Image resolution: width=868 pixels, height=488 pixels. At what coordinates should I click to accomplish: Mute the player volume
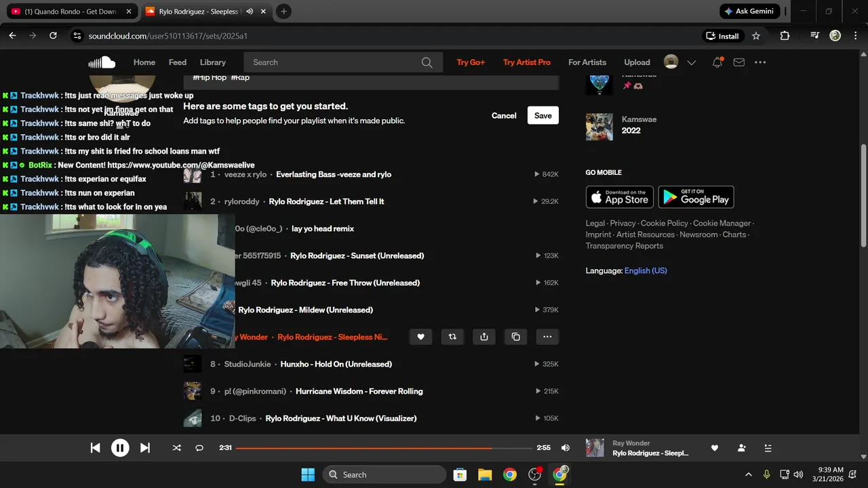[x=566, y=448]
